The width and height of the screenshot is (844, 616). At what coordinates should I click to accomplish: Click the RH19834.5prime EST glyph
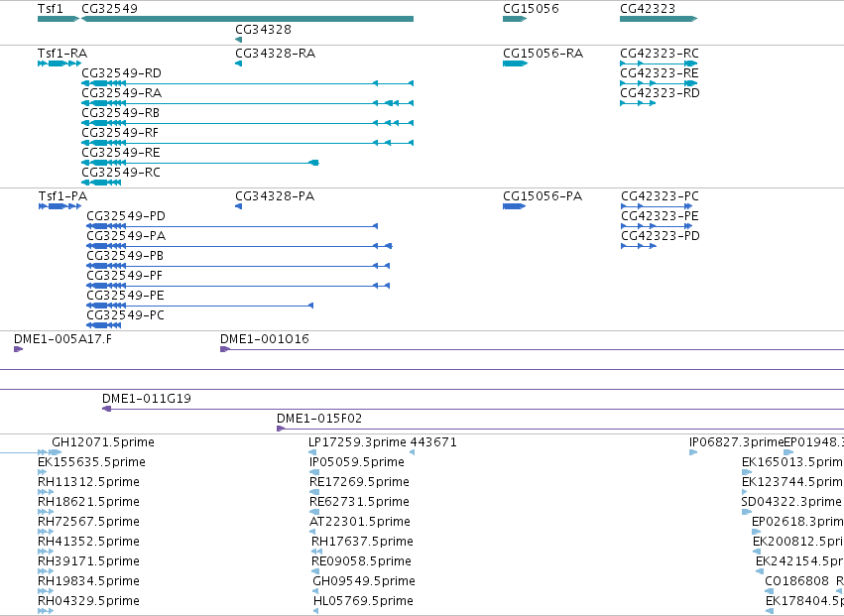pyautogui.click(x=46, y=591)
